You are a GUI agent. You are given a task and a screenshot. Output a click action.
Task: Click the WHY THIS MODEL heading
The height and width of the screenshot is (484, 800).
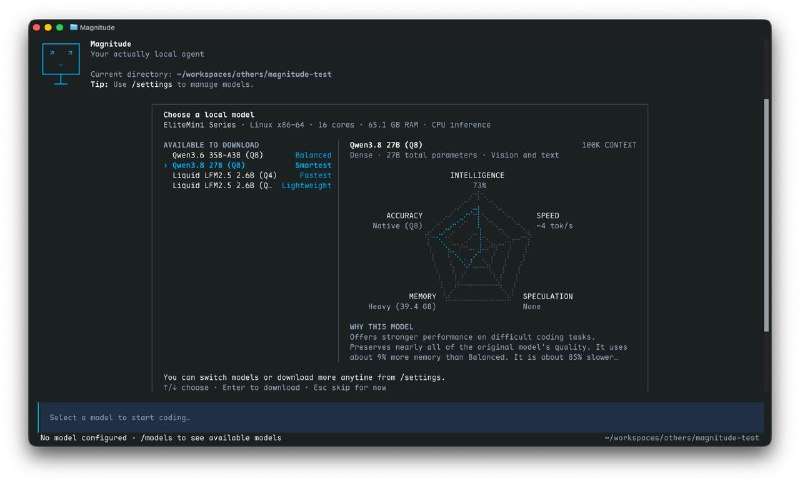[381, 326]
